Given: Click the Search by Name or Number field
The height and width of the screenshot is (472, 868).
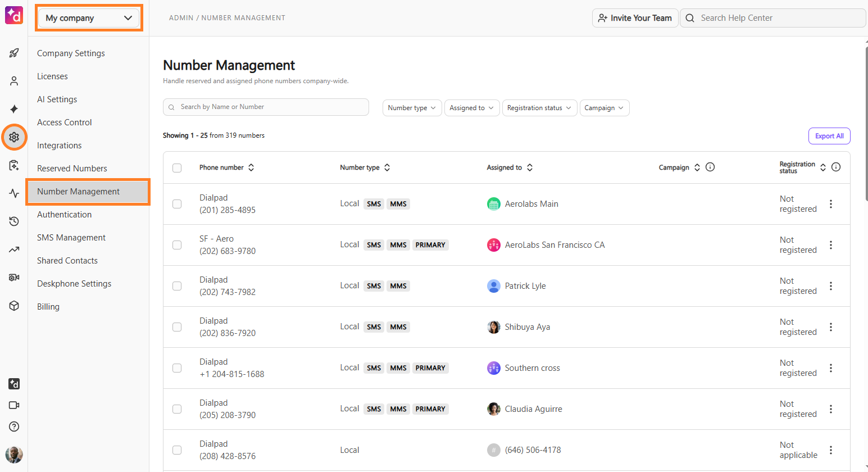Looking at the screenshot, I should tap(266, 107).
